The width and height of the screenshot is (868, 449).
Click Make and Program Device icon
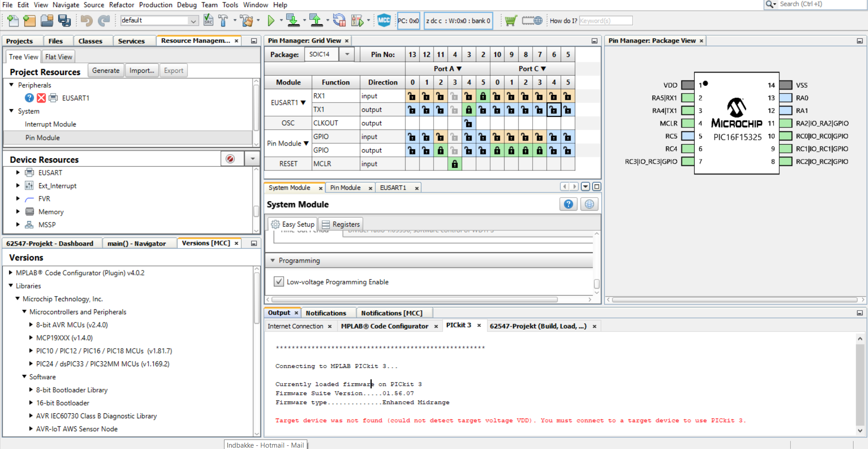292,20
